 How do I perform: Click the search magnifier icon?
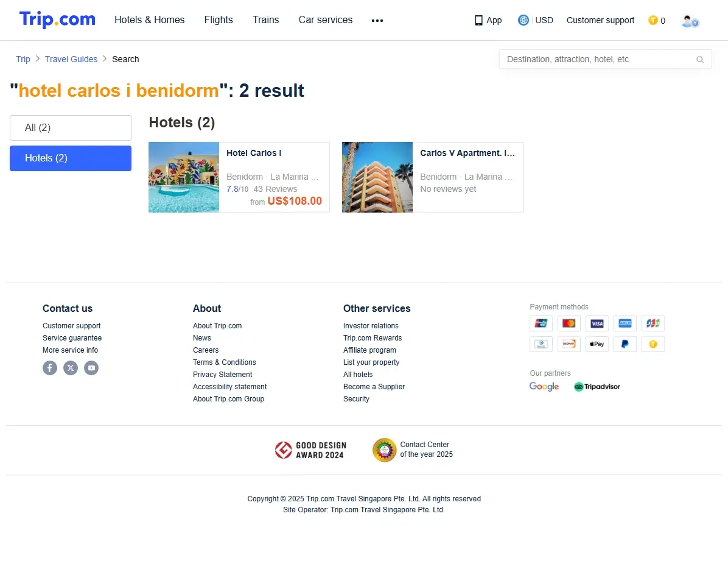point(699,60)
